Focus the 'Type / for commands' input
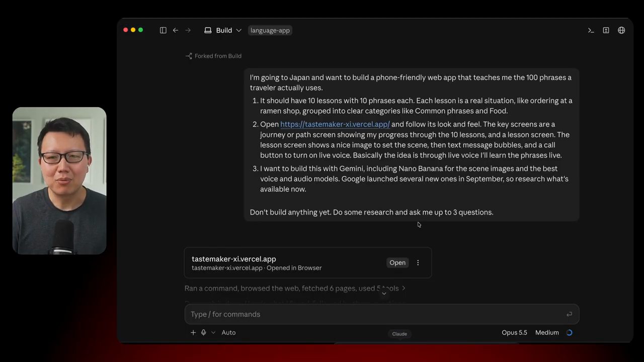 tap(382, 314)
